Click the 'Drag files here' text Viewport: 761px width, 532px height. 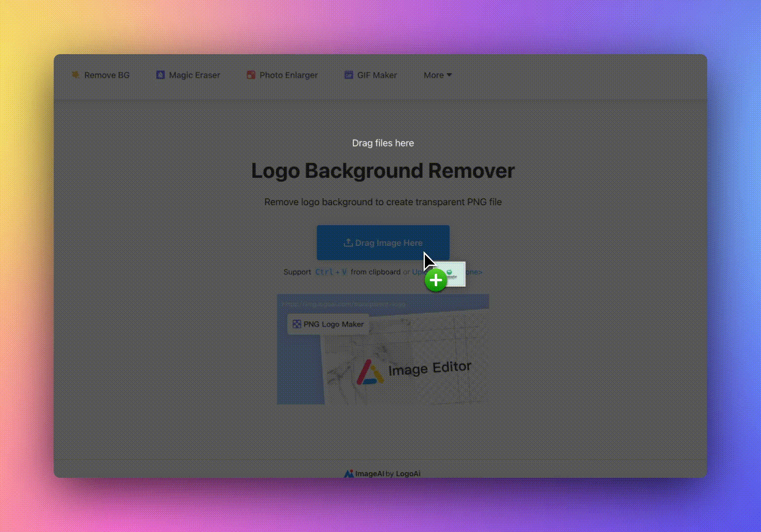(383, 143)
